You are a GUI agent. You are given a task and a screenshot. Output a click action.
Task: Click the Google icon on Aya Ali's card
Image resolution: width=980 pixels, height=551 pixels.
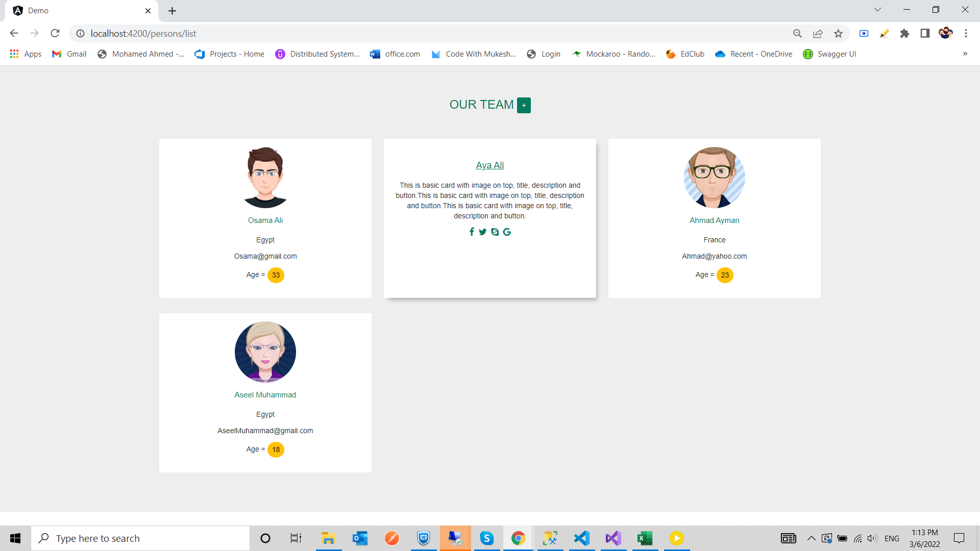507,232
